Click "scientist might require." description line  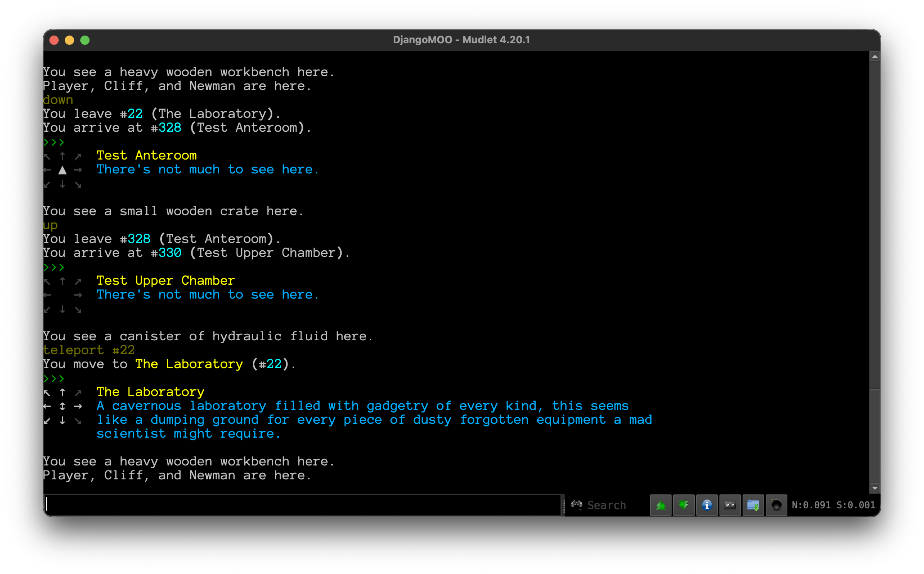188,433
